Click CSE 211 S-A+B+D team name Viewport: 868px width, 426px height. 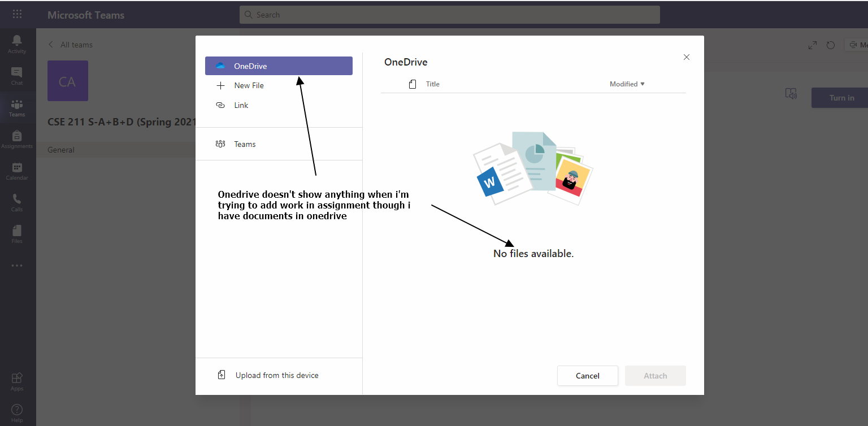[122, 121]
